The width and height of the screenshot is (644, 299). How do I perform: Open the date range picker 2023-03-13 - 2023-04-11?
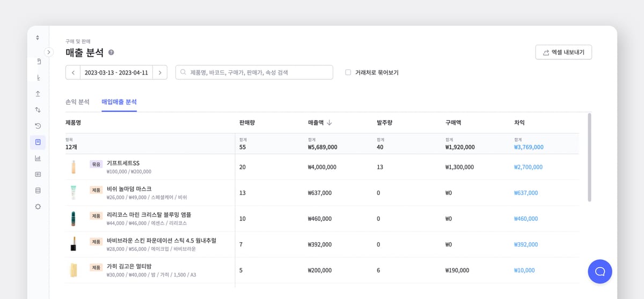coord(116,72)
